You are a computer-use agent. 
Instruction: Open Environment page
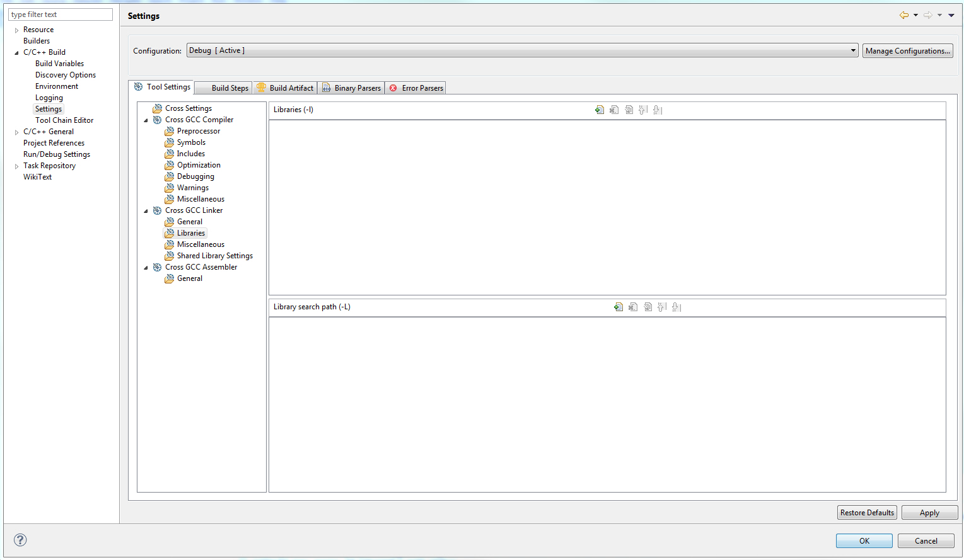point(57,86)
